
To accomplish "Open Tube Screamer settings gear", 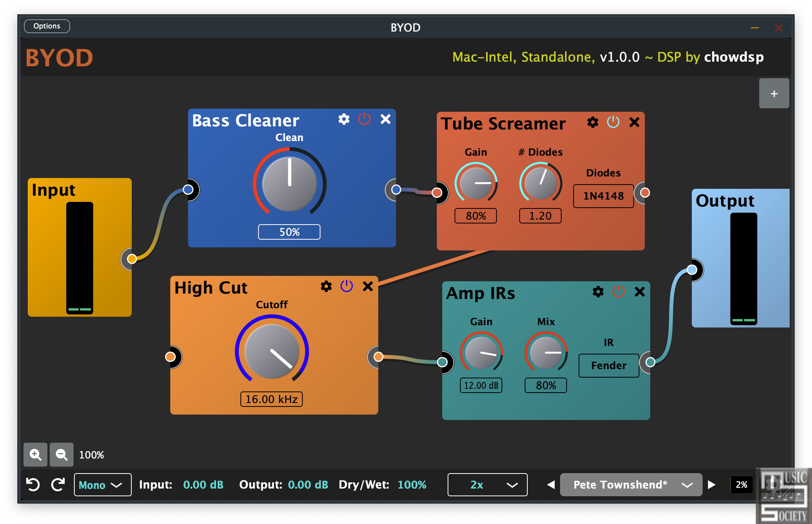I will pos(593,123).
